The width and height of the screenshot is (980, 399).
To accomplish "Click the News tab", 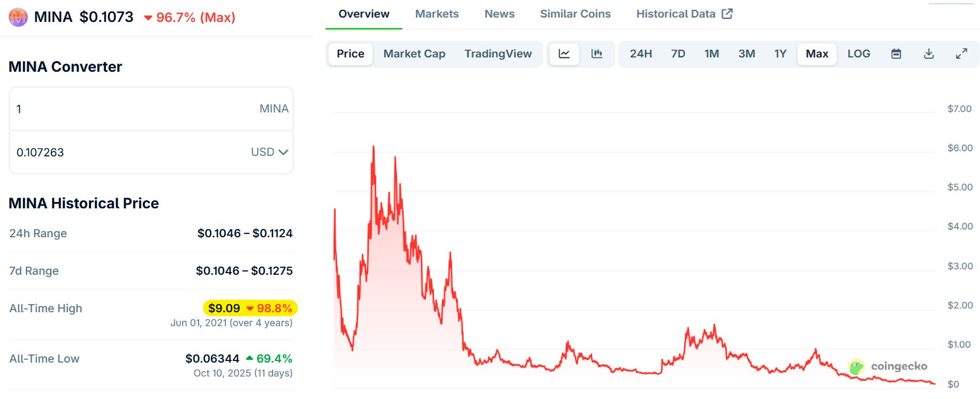I will click(x=499, y=14).
